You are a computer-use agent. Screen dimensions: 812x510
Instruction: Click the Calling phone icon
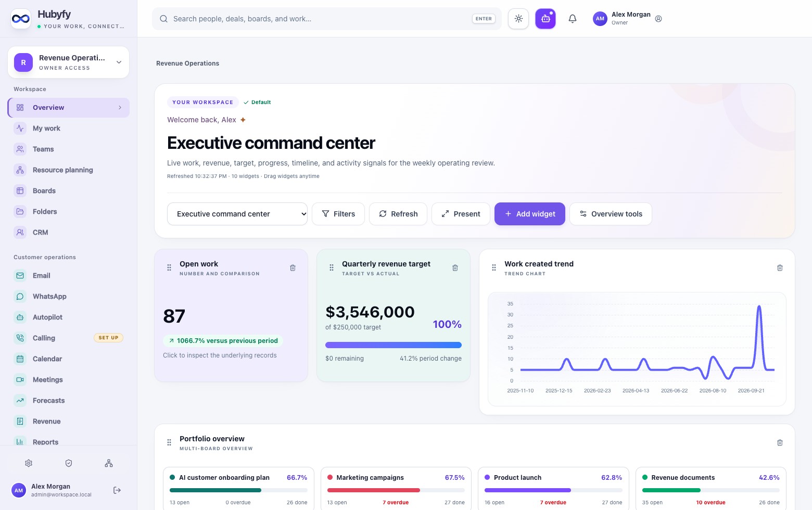pyautogui.click(x=20, y=338)
